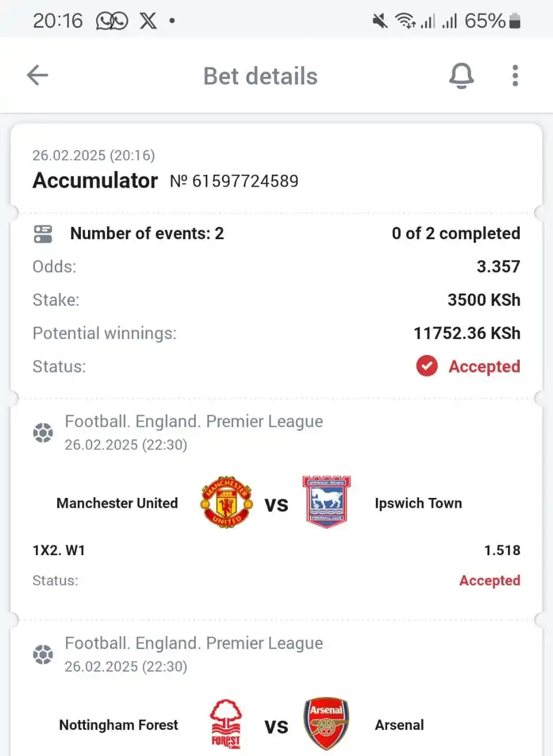553x756 pixels.
Task: Open the three-dot overflow menu
Action: [515, 76]
